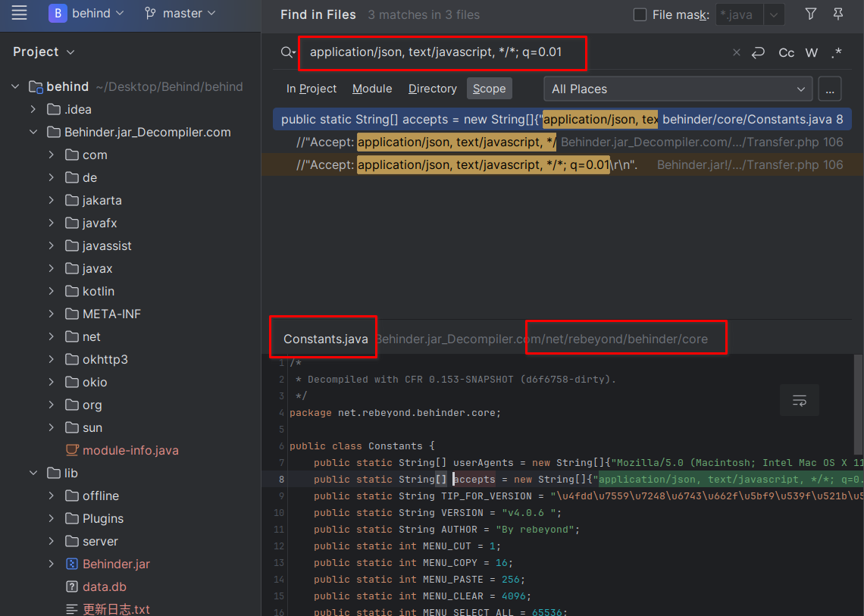
Task: Select the javax folder in tree
Action: click(x=98, y=268)
